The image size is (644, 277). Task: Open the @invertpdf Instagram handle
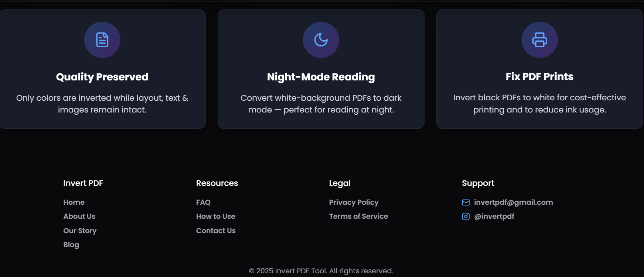[x=494, y=216]
